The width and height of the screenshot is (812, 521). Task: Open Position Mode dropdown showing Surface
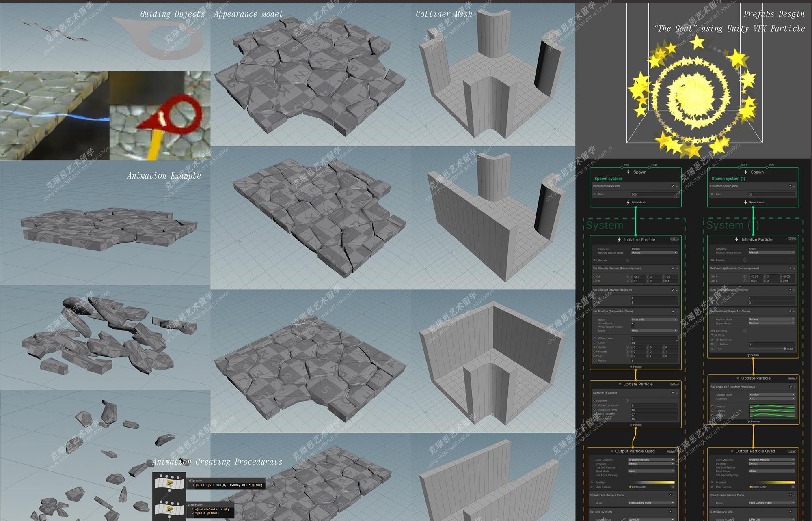771,319
